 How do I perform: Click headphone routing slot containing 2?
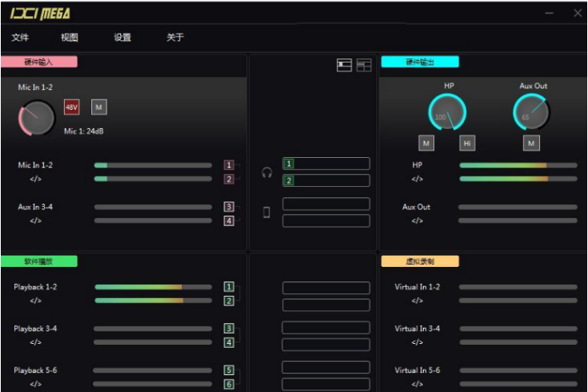[326, 180]
